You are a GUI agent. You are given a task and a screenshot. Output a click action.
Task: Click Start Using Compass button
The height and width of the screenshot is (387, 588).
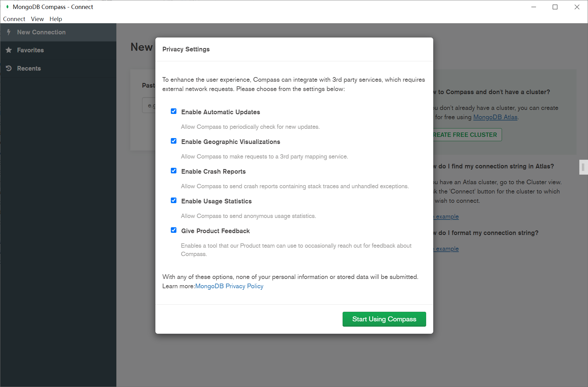384,319
